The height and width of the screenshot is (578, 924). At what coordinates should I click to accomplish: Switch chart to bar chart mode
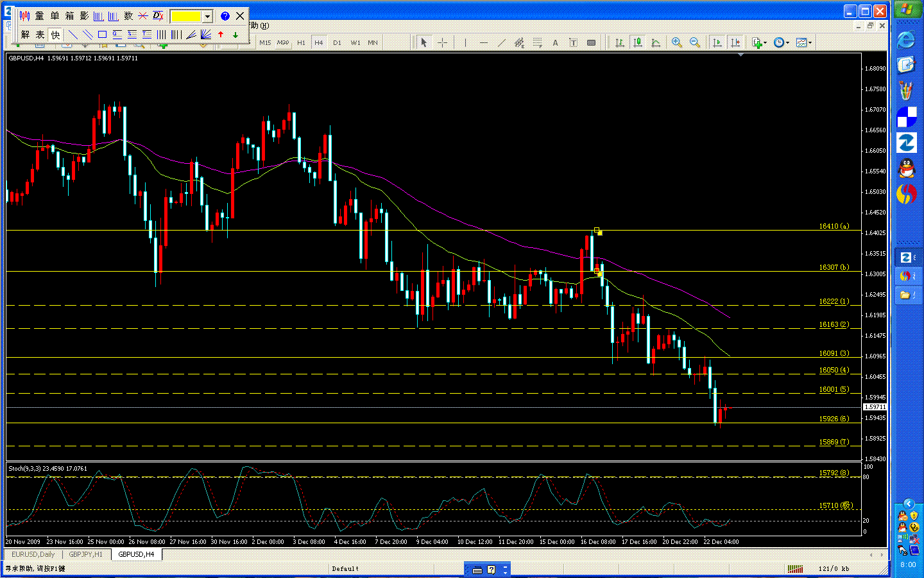[x=620, y=42]
